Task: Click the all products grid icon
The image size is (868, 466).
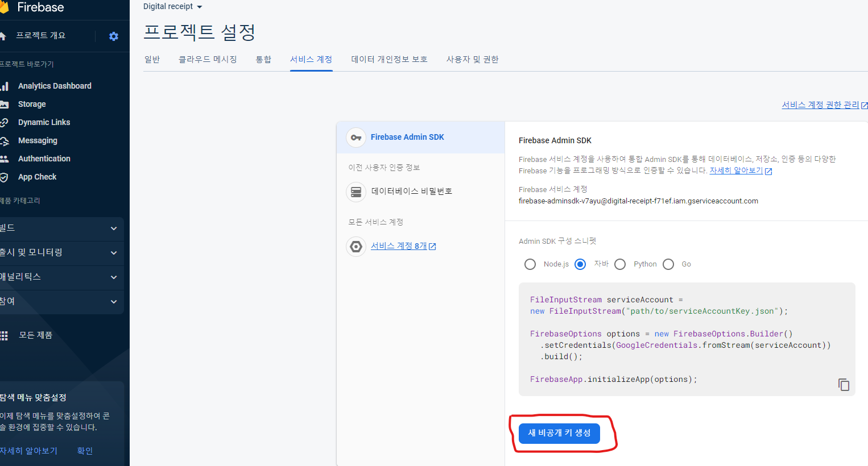Action: (x=4, y=335)
